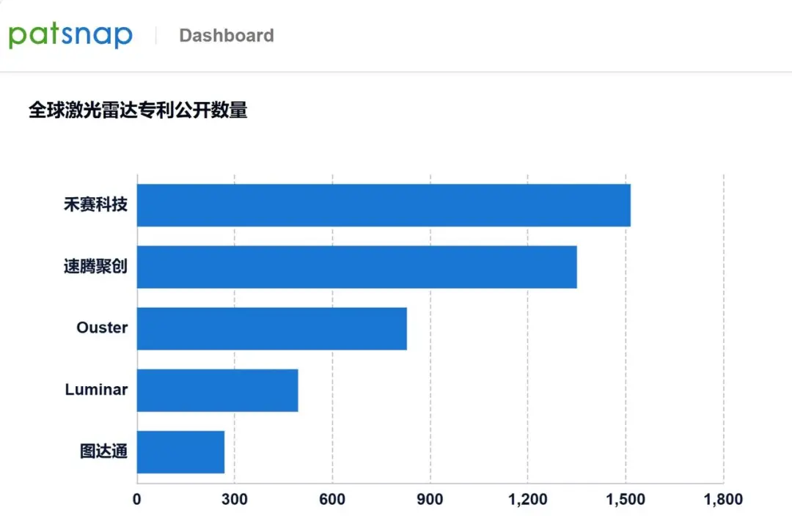The height and width of the screenshot is (532, 792).
Task: Click the 禾赛科技 bar
Action: (x=384, y=205)
